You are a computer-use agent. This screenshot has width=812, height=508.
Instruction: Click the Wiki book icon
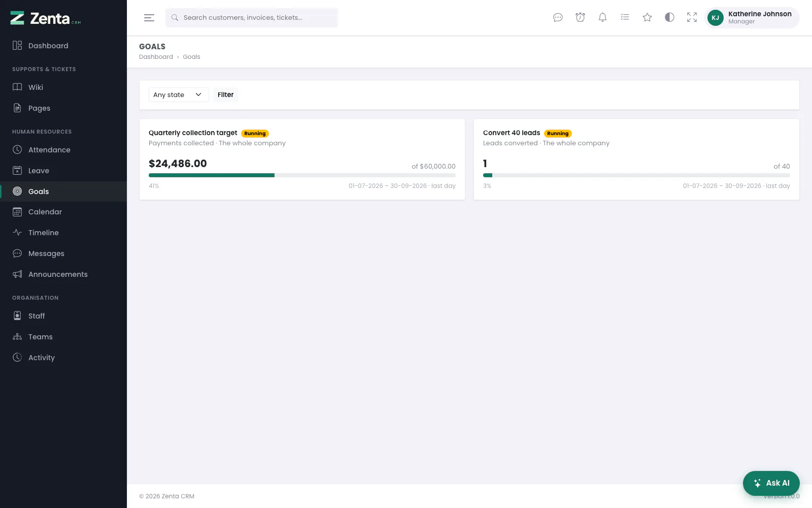[17, 87]
